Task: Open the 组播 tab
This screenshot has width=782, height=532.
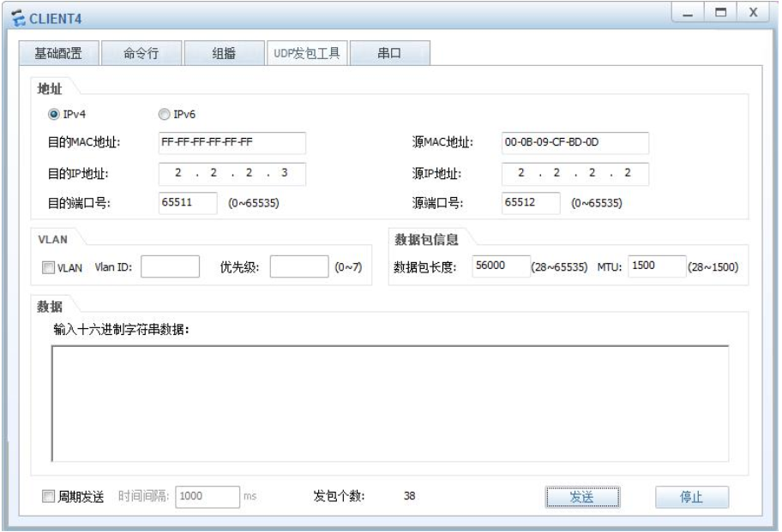Action: point(225,53)
